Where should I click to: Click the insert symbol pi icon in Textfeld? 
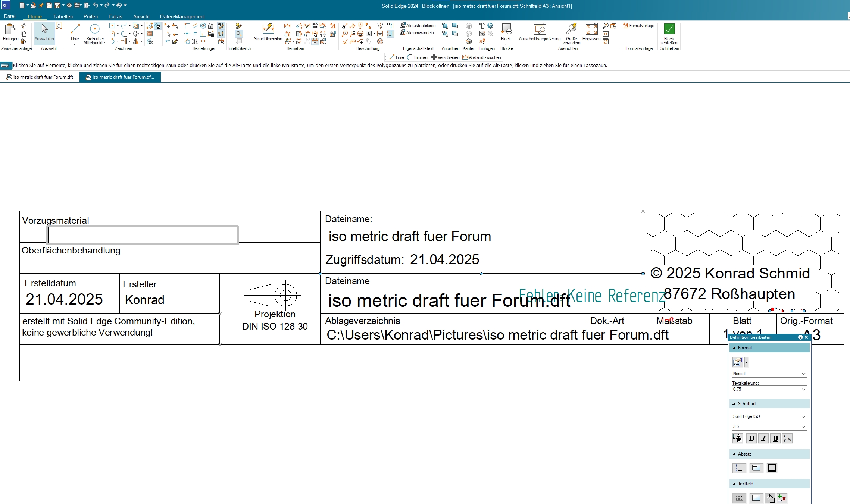tap(782, 498)
